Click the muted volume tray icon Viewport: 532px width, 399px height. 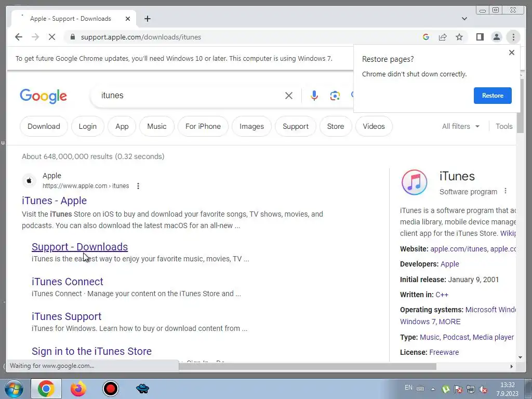click(483, 389)
